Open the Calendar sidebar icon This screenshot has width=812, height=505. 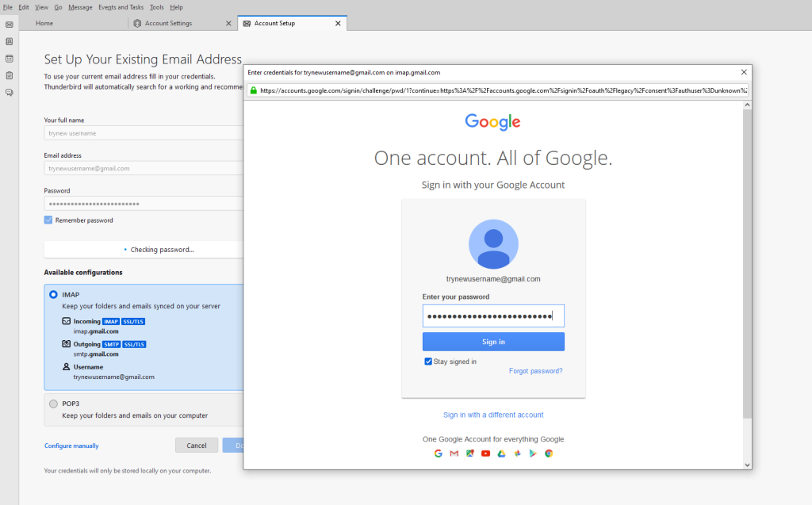[10, 59]
